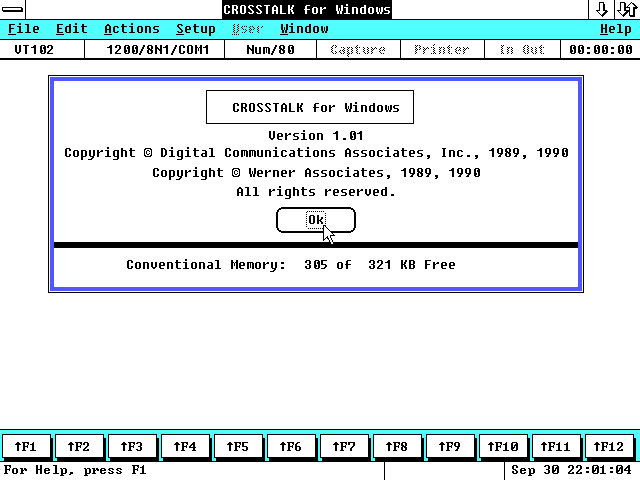640x480 pixels.
Task: Open the Window menu
Action: 304,29
